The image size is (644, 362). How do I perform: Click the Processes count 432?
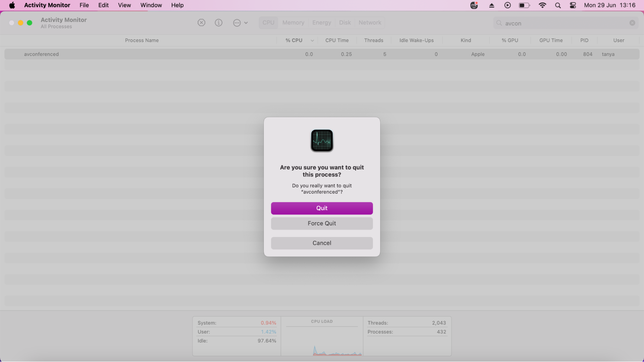(441, 332)
